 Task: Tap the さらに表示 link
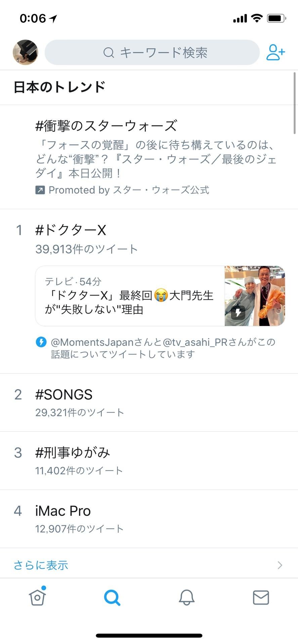click(41, 565)
